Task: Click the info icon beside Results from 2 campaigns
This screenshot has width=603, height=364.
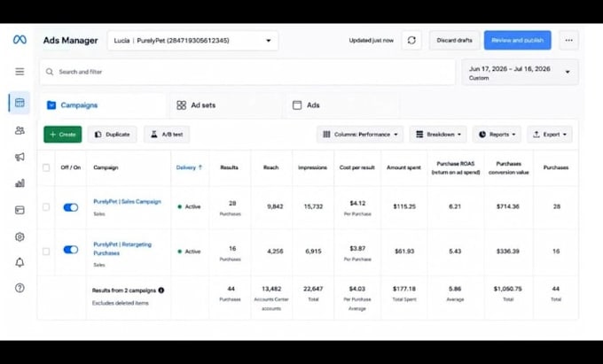Action: [x=161, y=290]
